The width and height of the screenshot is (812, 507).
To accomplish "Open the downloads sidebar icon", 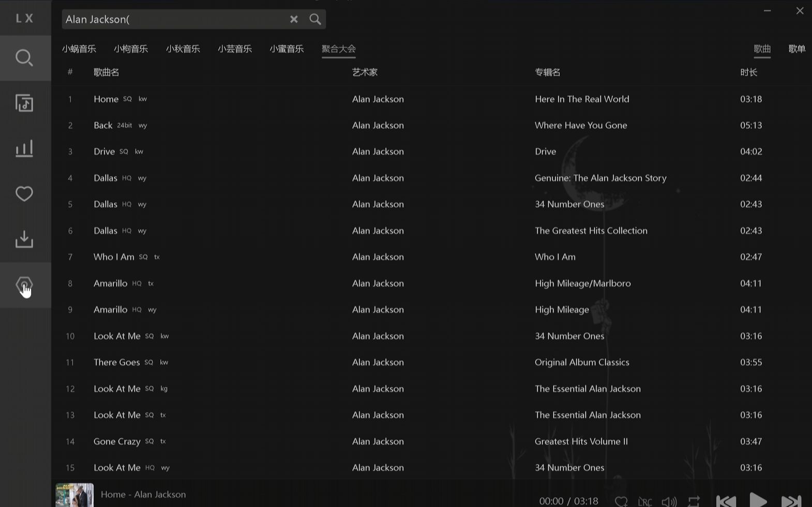I will pyautogui.click(x=24, y=239).
